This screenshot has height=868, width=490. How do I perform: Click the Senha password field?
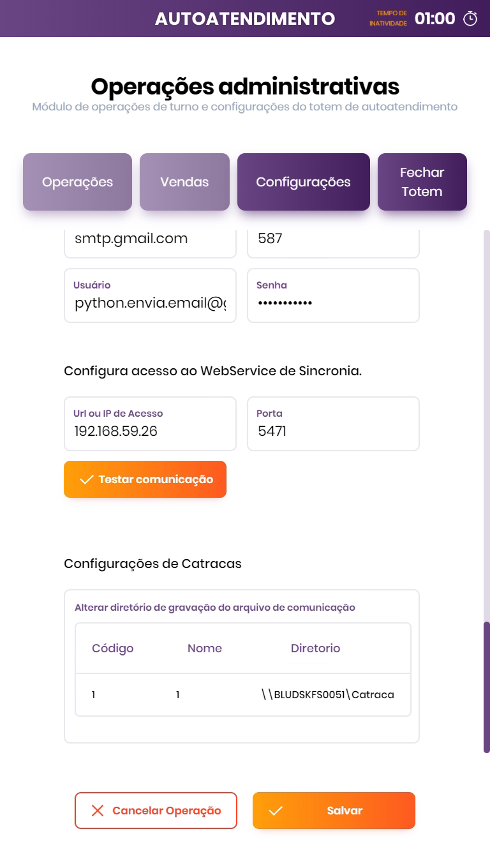click(x=333, y=303)
